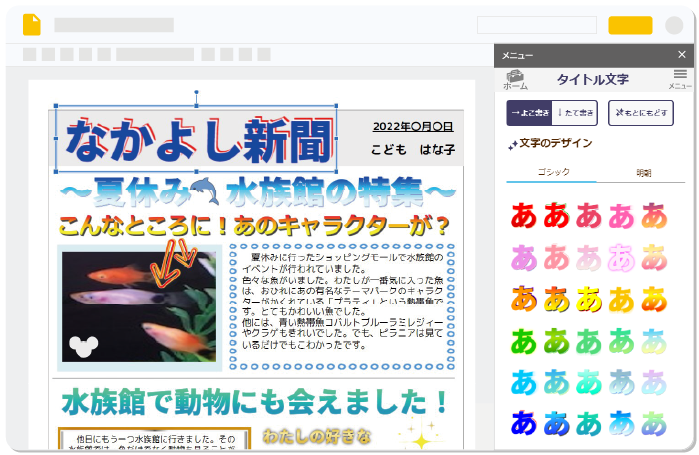This screenshot has height=455, width=699.
Task: Open the hamburger メニュー icon in panel
Action: tap(680, 78)
